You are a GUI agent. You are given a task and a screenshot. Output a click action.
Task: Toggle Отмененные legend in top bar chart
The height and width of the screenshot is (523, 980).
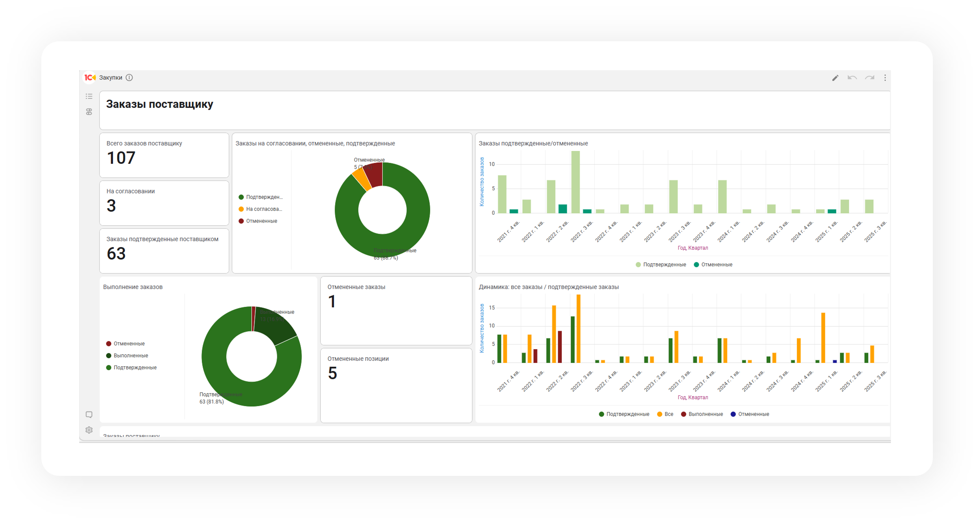pyautogui.click(x=713, y=265)
